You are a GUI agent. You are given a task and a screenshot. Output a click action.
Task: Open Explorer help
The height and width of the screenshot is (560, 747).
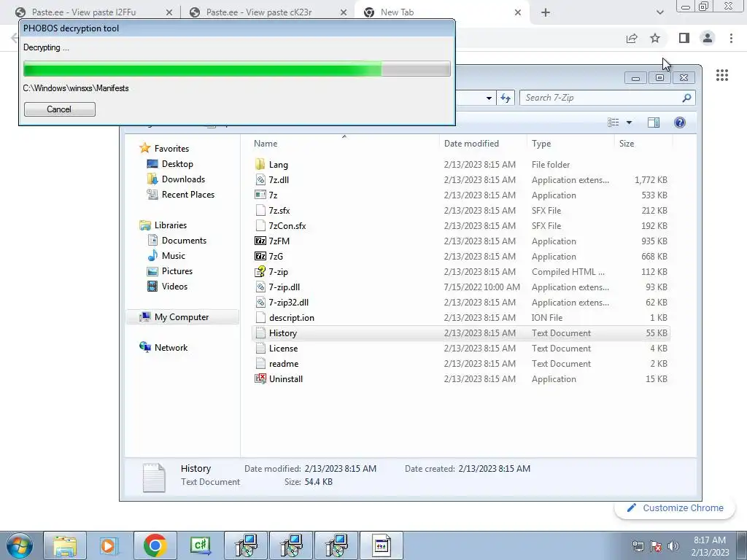pos(680,122)
